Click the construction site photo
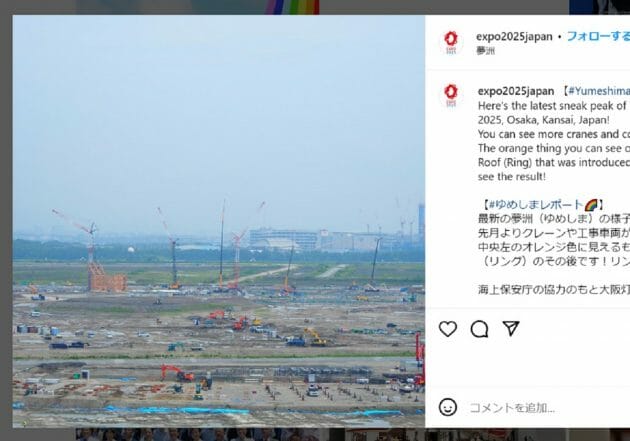630x441 pixels. [219, 221]
